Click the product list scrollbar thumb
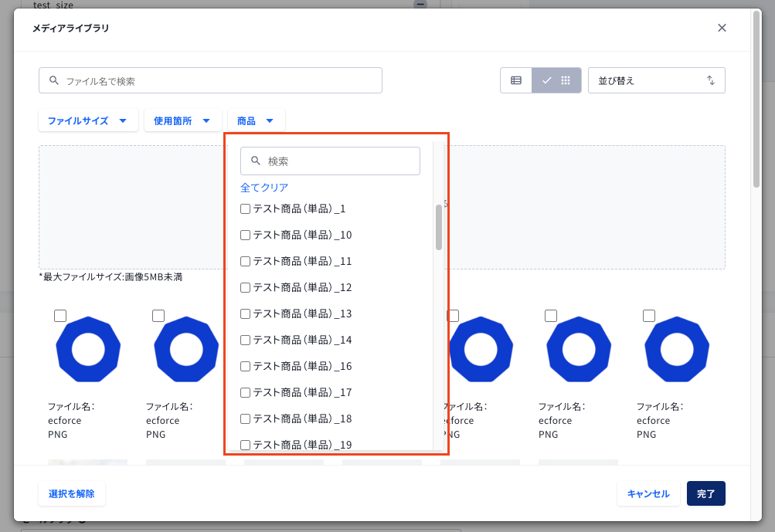Screen dimensions: 775x532 click(x=438, y=227)
